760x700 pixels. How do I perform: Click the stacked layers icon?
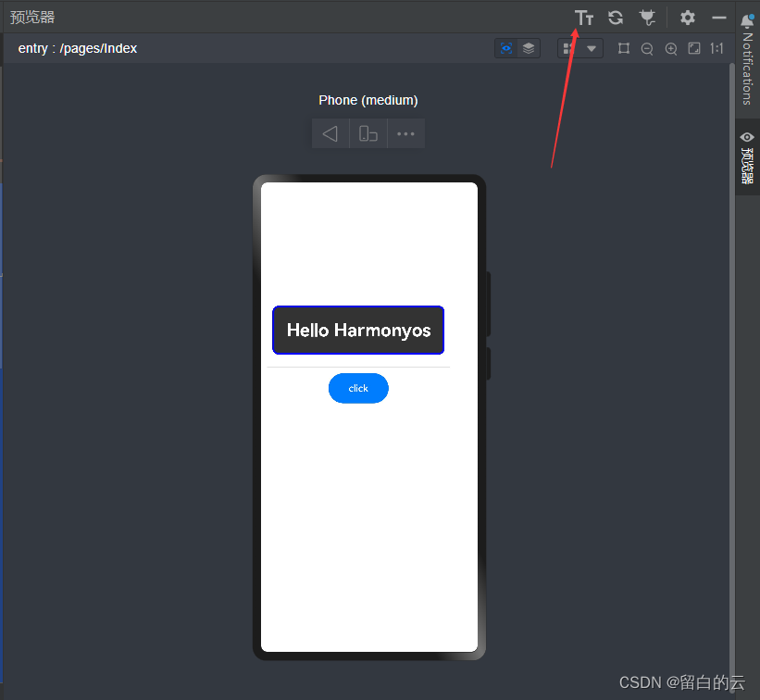click(x=529, y=48)
